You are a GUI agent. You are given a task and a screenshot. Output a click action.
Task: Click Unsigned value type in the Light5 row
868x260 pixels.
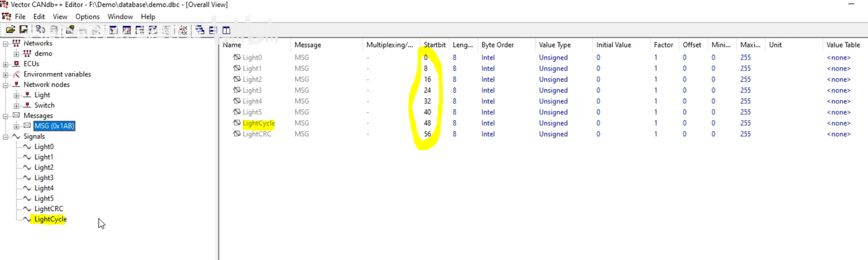point(553,112)
